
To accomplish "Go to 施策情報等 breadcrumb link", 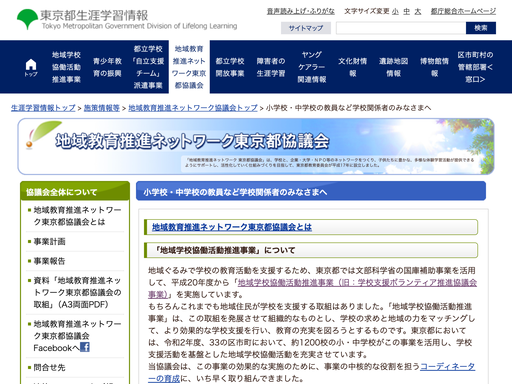I will pyautogui.click(x=102, y=108).
